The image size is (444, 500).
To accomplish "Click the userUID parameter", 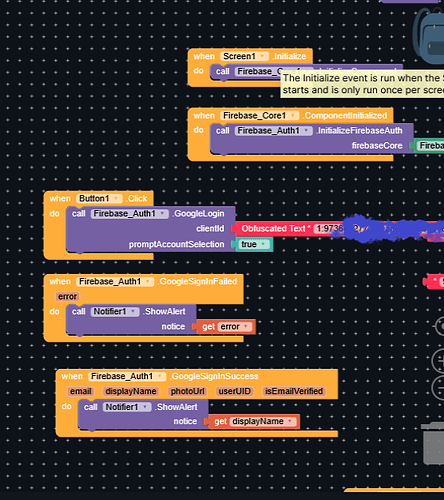I will coord(234,391).
